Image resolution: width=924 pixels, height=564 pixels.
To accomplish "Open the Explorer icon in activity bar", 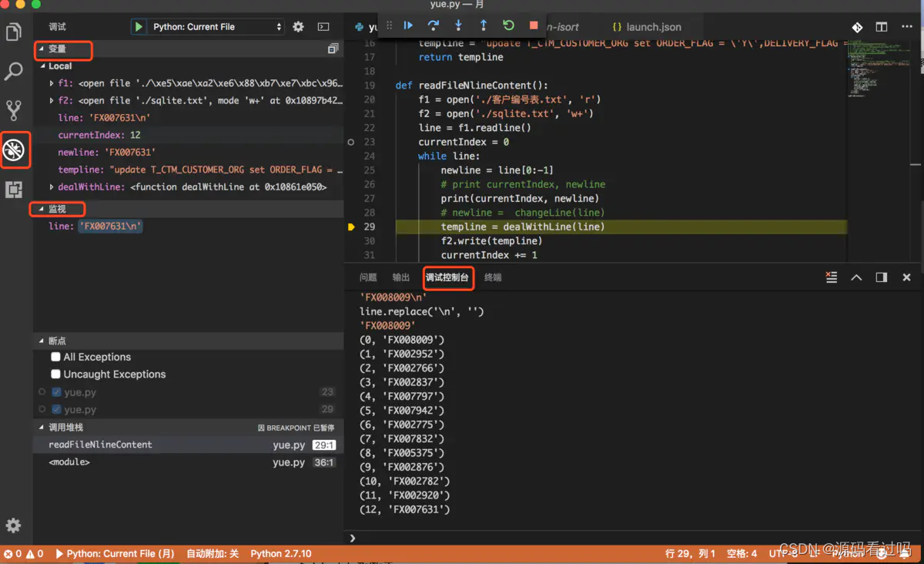I will coord(14,32).
